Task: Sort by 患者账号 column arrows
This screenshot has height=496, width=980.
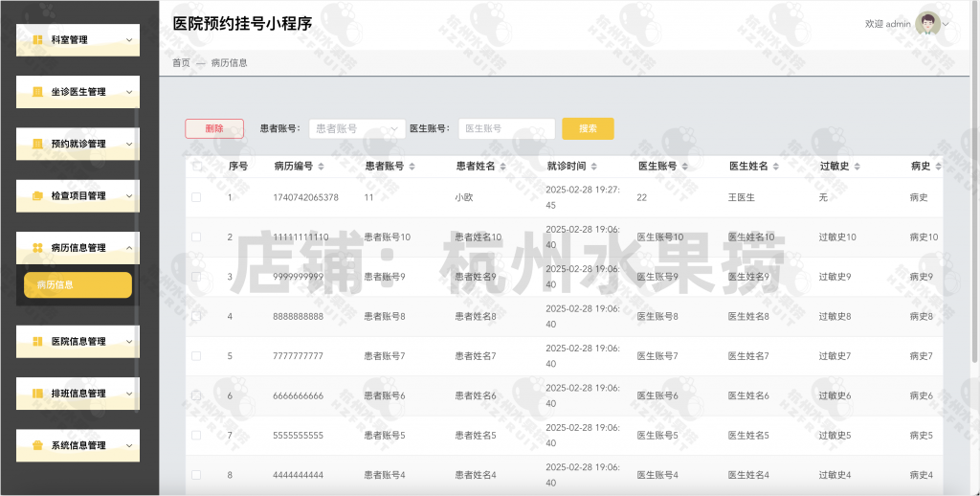Action: tap(412, 167)
